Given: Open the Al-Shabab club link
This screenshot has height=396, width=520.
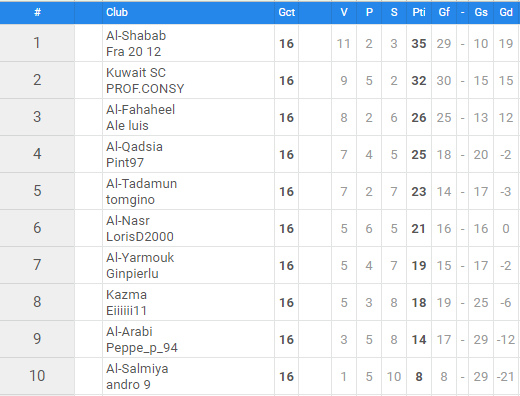Looking at the screenshot, I should 136,36.
